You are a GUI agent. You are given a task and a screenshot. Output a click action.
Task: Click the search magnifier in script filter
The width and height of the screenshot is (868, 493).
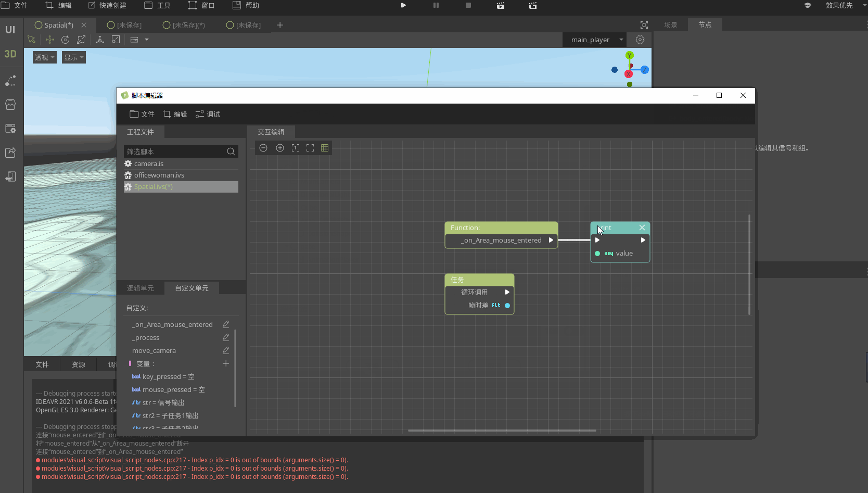pyautogui.click(x=231, y=151)
